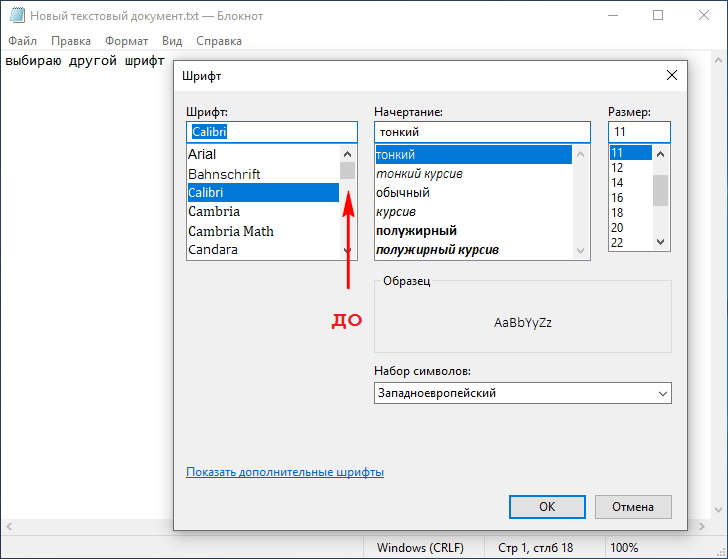Click the OK button
Viewport: 728px width, 559px height.
[x=547, y=507]
